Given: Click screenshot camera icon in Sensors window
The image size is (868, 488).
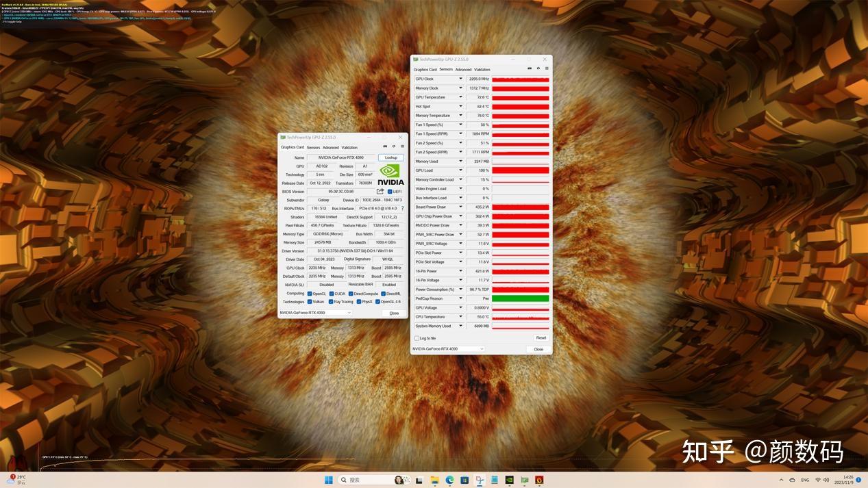Looking at the screenshot, I should tap(530, 68).
